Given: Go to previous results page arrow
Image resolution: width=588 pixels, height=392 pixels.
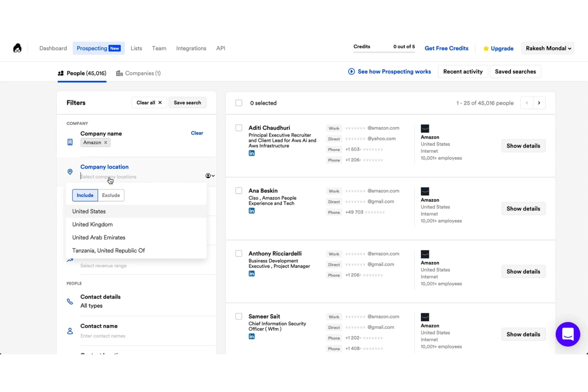Looking at the screenshot, I should pos(527,103).
